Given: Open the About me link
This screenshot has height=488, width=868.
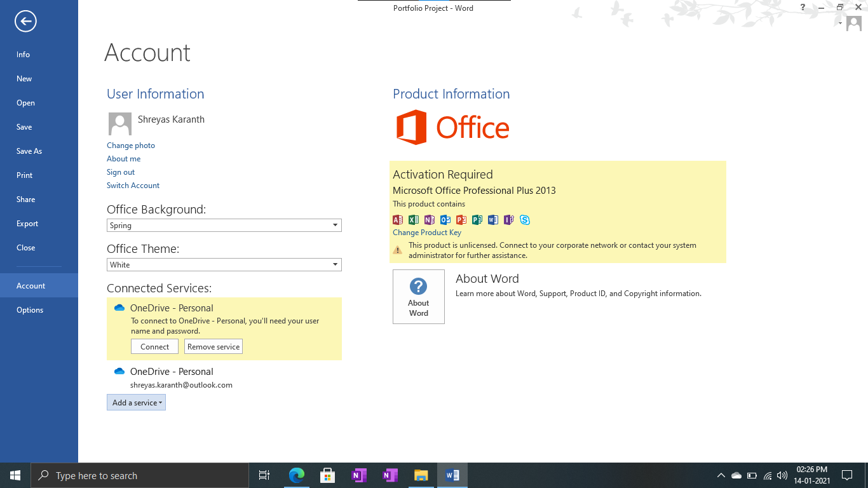Looking at the screenshot, I should pos(124,159).
